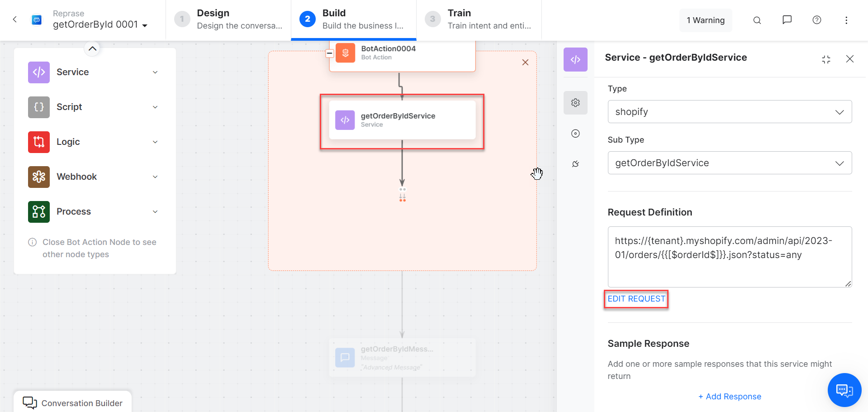Open the comments chat icon in header

(787, 20)
